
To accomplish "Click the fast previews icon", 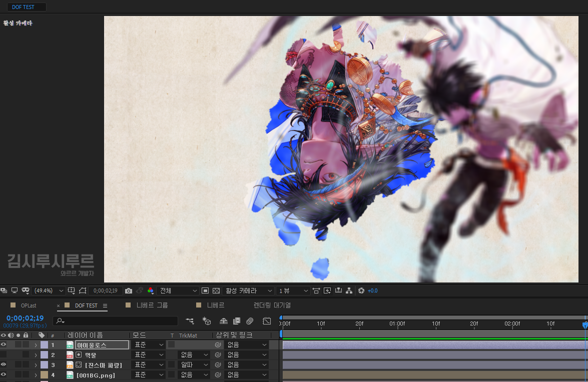I will [327, 290].
